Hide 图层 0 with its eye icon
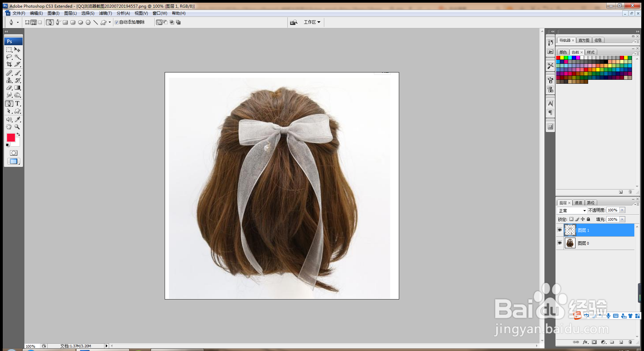The width and height of the screenshot is (644, 351). pyautogui.click(x=560, y=243)
